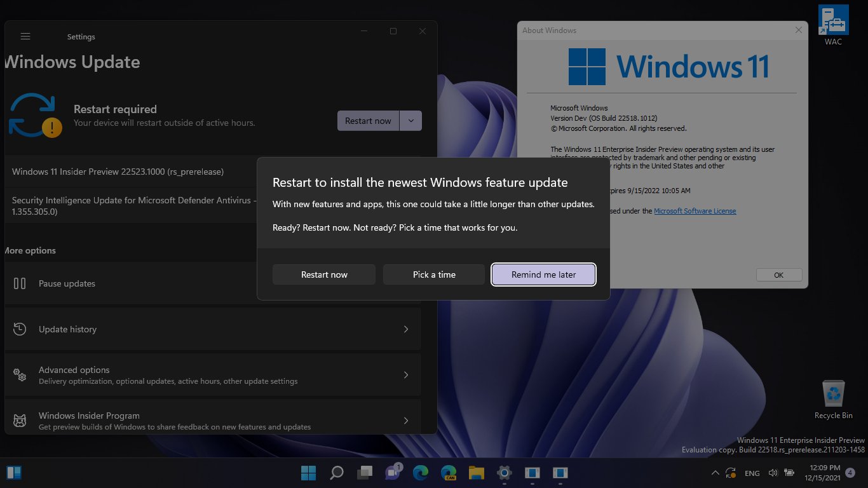The image size is (868, 488).
Task: Launch Microsoft Edge from the taskbar
Action: (421, 473)
